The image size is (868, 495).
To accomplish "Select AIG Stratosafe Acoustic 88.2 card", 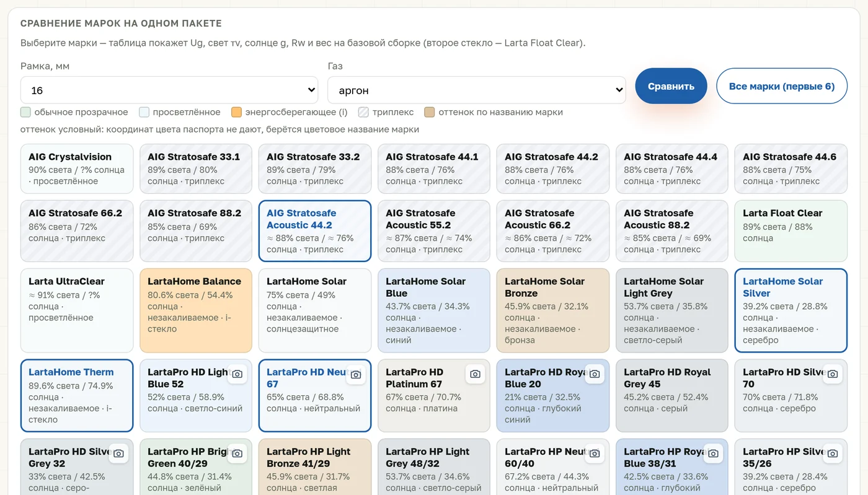I will click(672, 231).
